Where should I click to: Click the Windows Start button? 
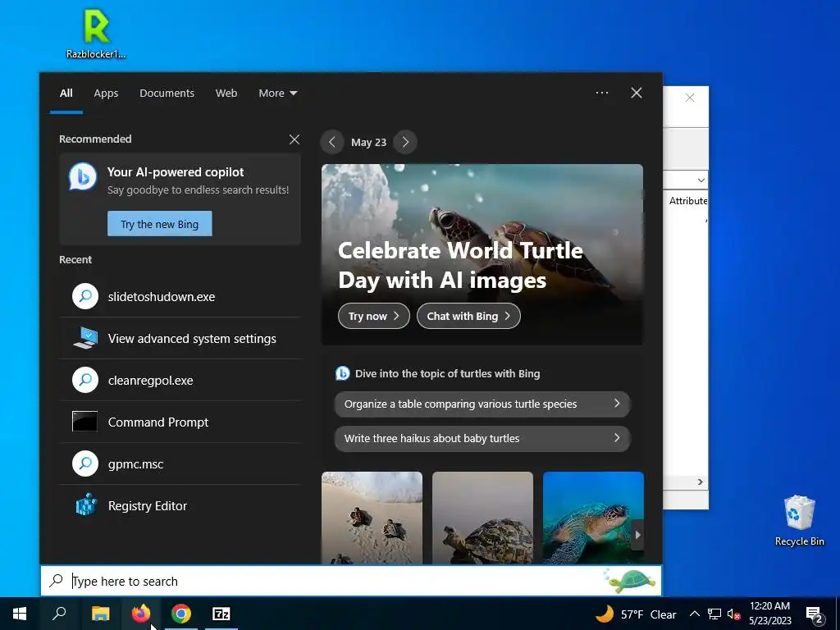click(x=20, y=614)
